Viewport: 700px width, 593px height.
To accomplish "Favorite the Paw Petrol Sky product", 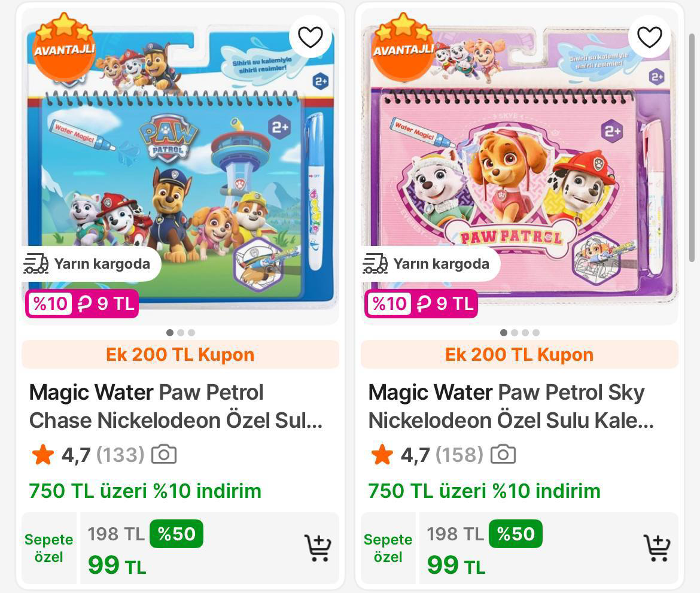I will tap(649, 37).
